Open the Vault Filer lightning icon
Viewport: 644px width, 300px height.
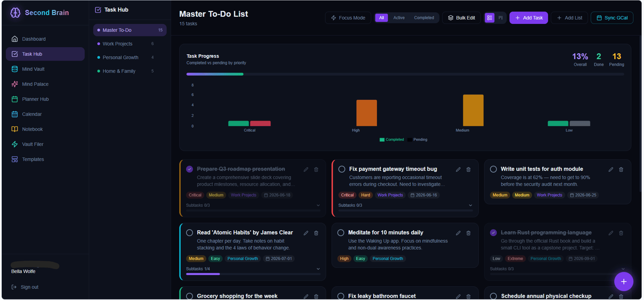(15, 144)
